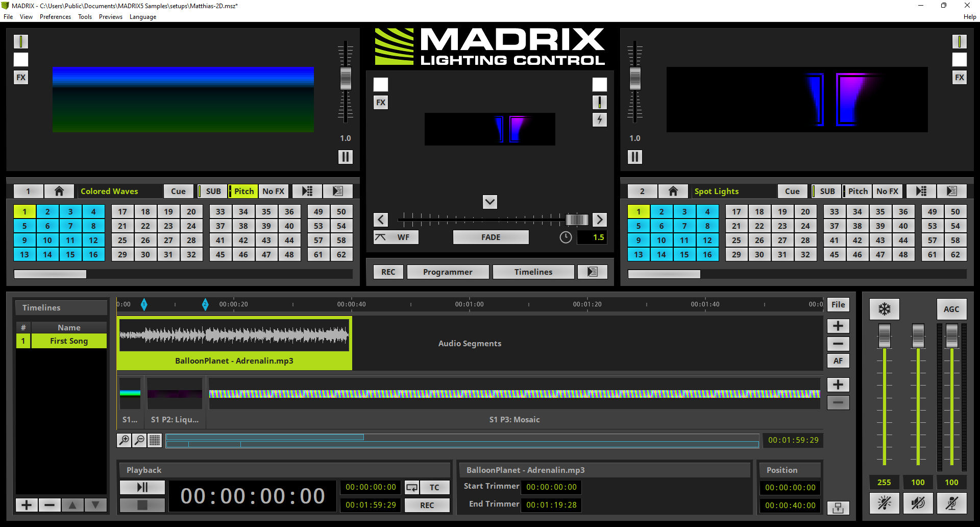
Task: Mute the audio output speaker icon
Action: point(918,504)
